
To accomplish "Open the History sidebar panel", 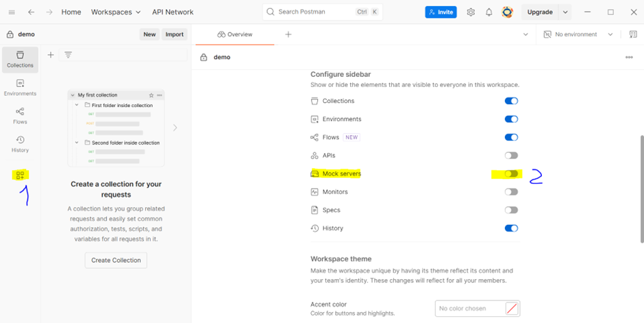I will click(x=20, y=143).
